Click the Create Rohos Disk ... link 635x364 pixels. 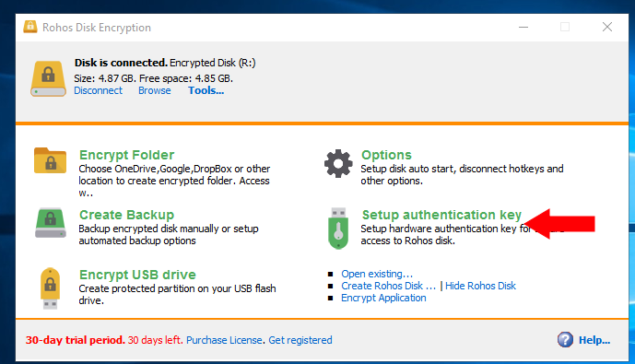[x=388, y=286]
